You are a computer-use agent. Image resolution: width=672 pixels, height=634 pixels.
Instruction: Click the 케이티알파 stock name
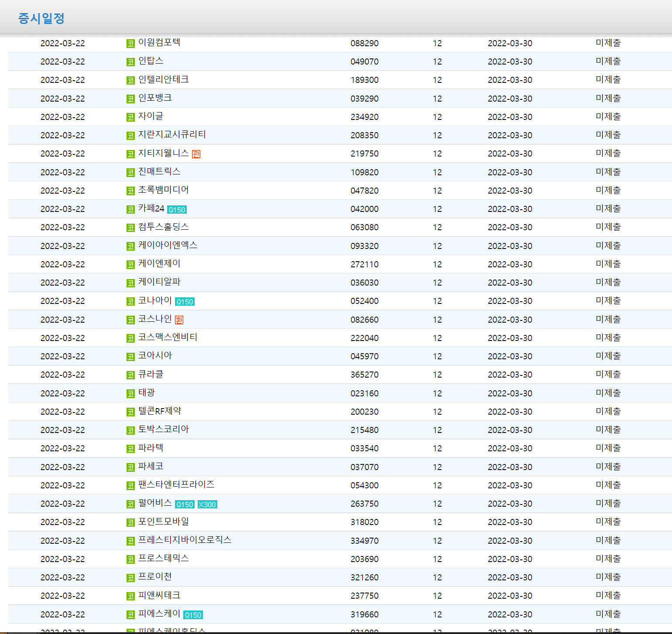click(159, 282)
